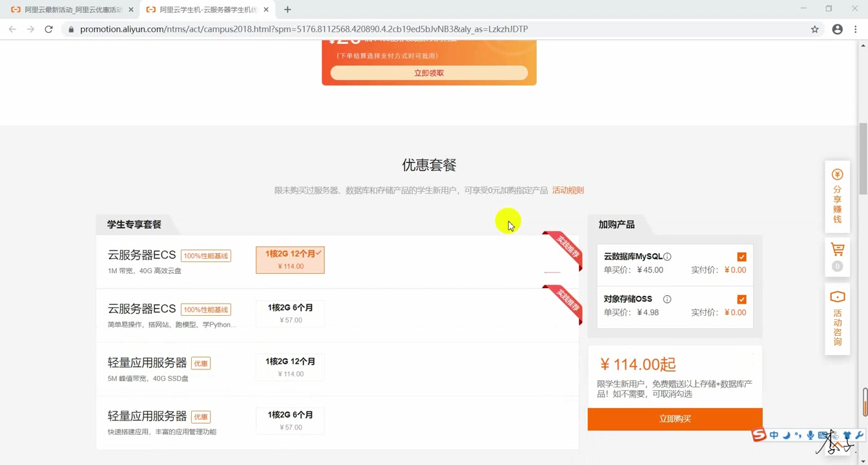868x465 pixels.
Task: Open the shopping cart sidebar icon
Action: (x=838, y=249)
